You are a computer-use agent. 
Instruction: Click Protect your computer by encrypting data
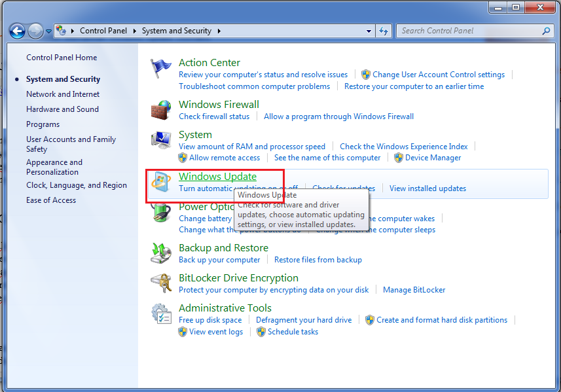coord(274,290)
